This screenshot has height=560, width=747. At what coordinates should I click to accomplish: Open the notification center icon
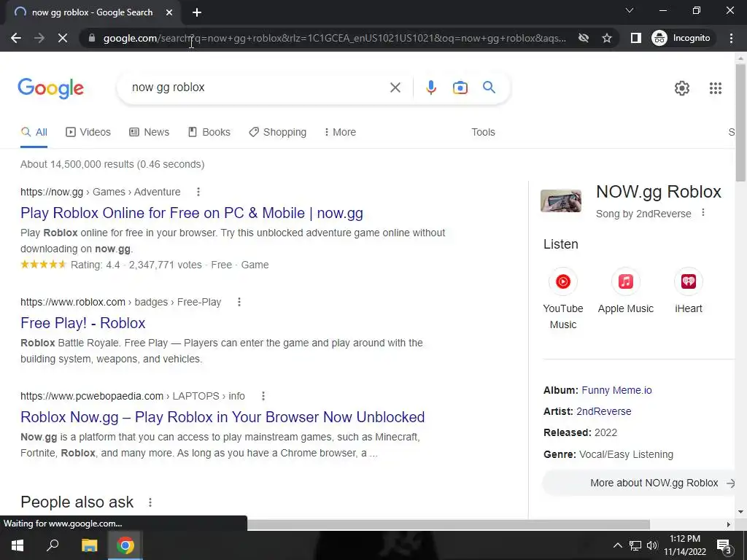tap(724, 545)
